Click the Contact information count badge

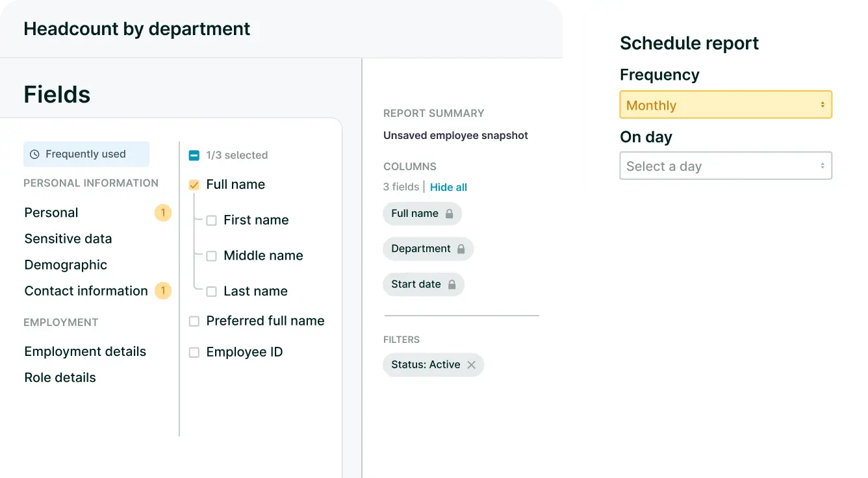click(x=163, y=291)
